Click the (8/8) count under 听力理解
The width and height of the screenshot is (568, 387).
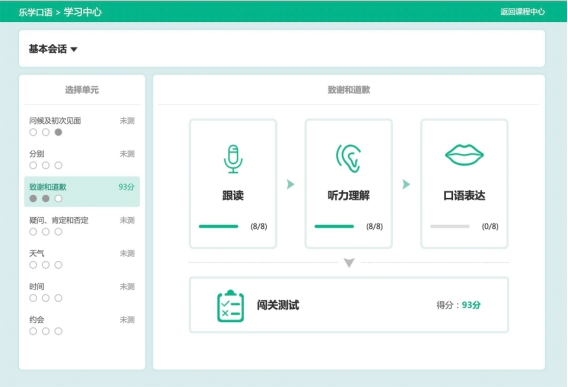(374, 226)
